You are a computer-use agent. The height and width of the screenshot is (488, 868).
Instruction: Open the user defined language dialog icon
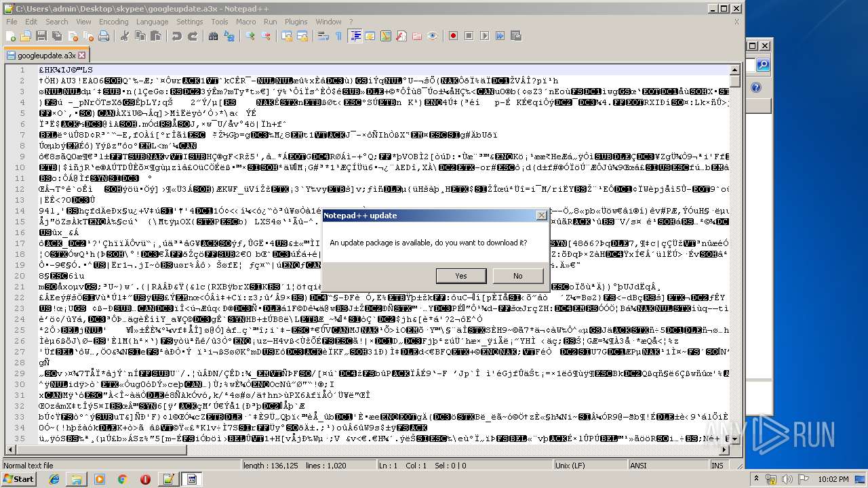(x=370, y=36)
